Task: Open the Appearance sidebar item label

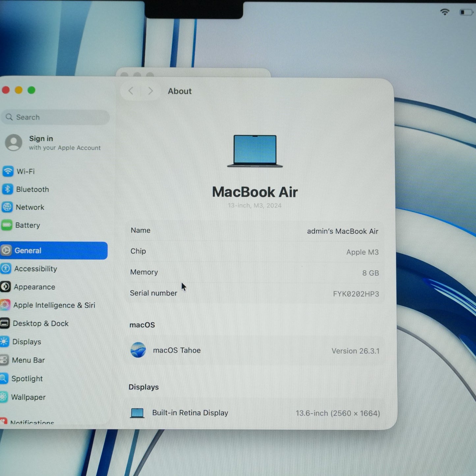Action: (x=35, y=287)
